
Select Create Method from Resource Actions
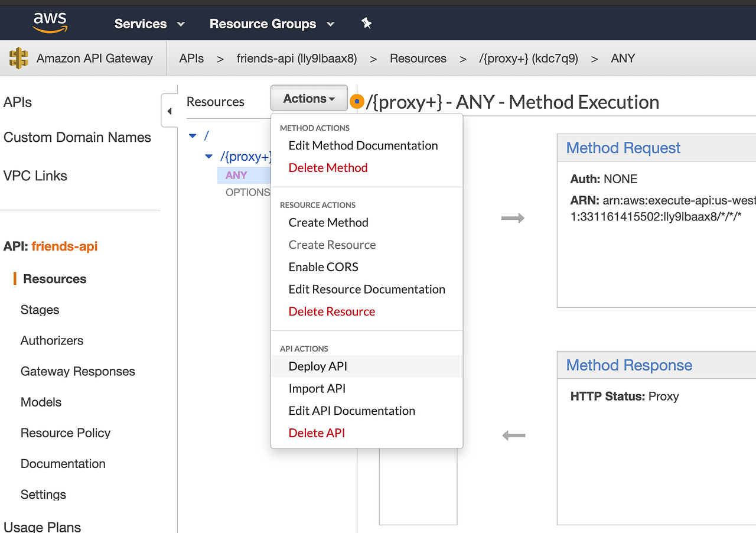pyautogui.click(x=328, y=222)
